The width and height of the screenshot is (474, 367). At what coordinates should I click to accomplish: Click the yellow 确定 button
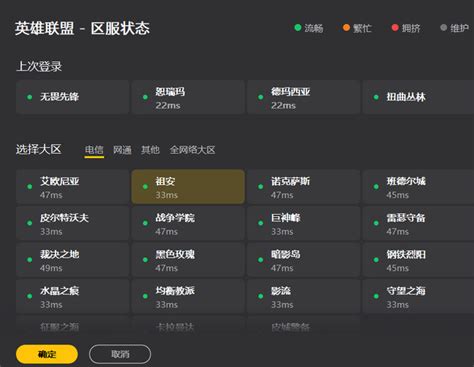pos(47,354)
